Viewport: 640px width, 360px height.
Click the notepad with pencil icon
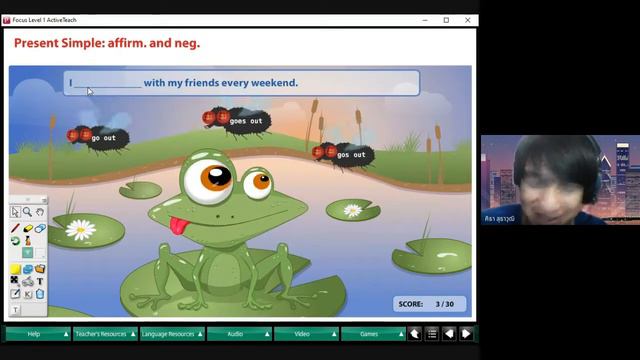click(15, 294)
